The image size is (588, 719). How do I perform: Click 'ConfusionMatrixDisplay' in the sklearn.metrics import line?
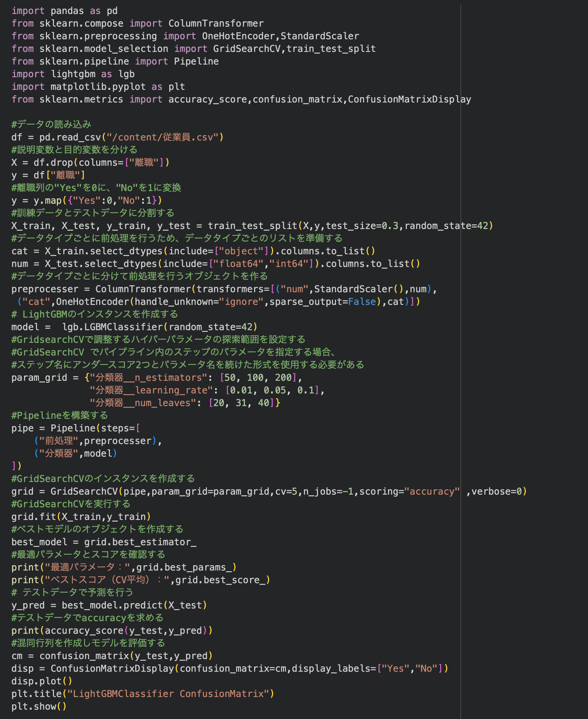point(409,99)
